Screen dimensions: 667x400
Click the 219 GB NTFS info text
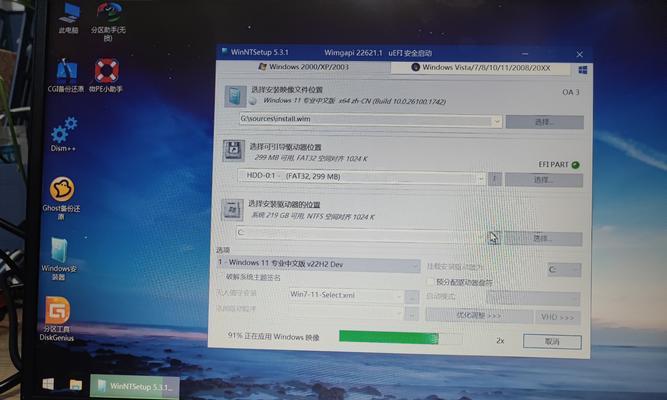pos(313,216)
